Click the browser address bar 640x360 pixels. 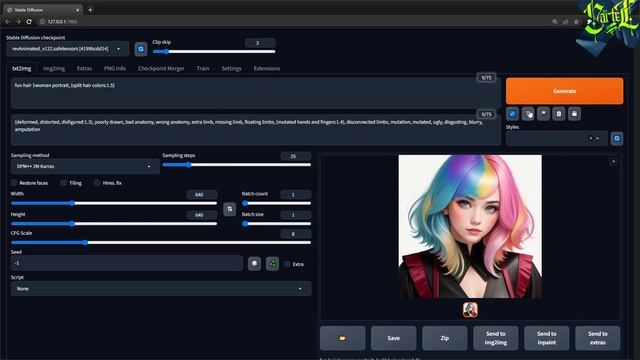(x=294, y=22)
